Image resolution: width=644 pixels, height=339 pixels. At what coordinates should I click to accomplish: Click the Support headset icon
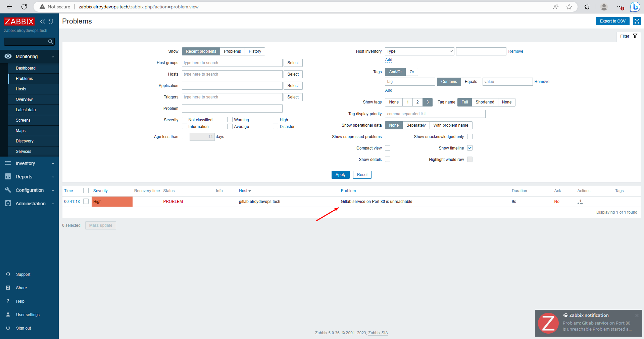pyautogui.click(x=8, y=274)
